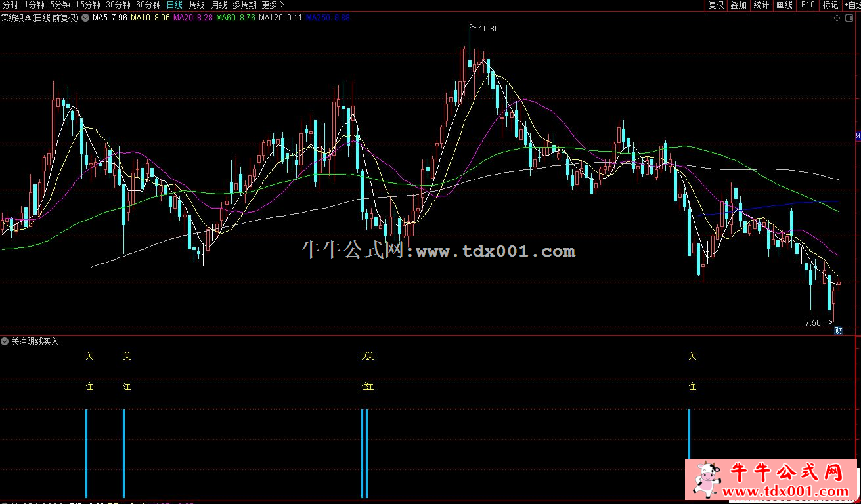Click the MA60: 8.76 label

click(236, 18)
